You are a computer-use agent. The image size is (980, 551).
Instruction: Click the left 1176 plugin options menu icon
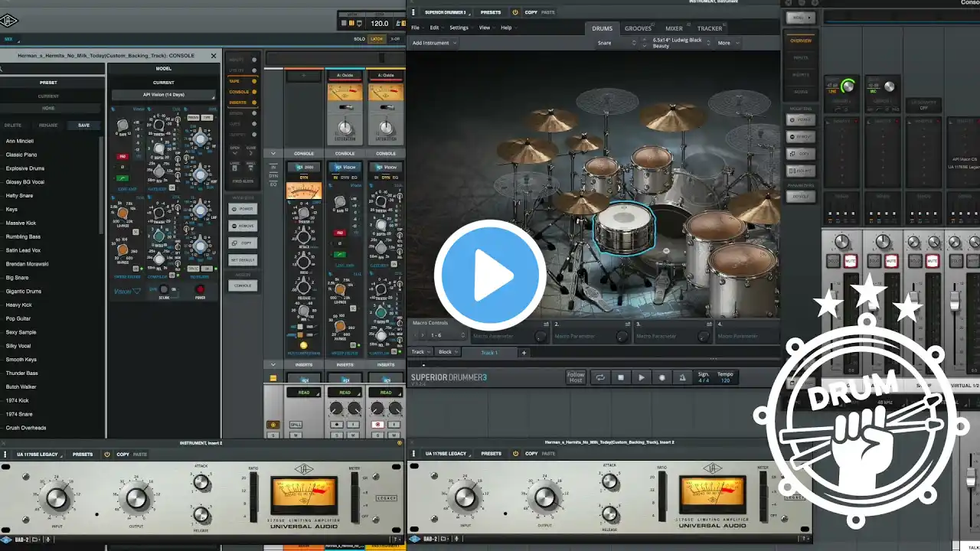5,454
